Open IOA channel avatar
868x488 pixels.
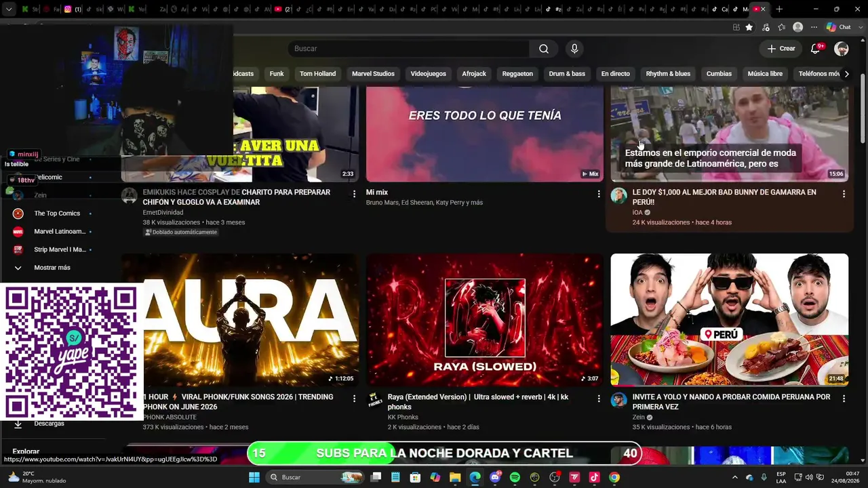point(618,196)
